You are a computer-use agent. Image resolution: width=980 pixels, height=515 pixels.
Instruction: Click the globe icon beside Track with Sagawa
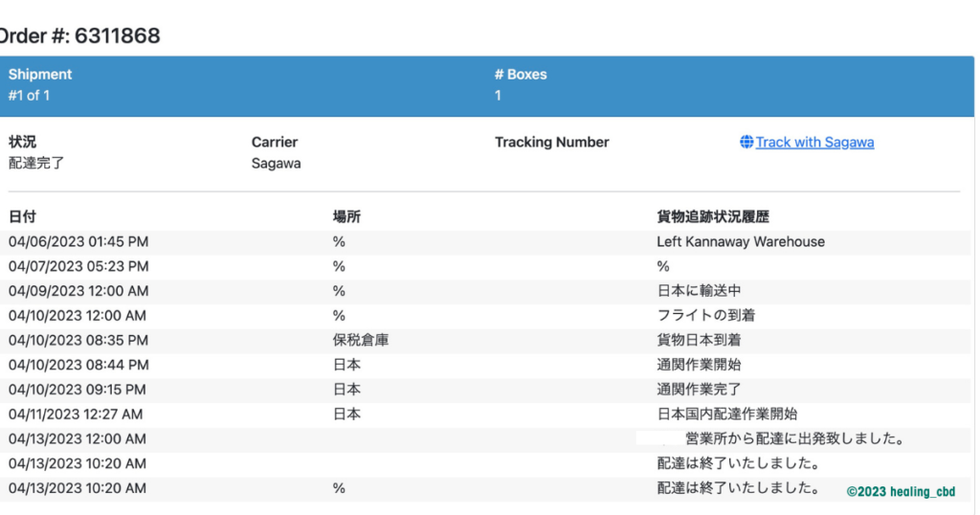(x=746, y=143)
